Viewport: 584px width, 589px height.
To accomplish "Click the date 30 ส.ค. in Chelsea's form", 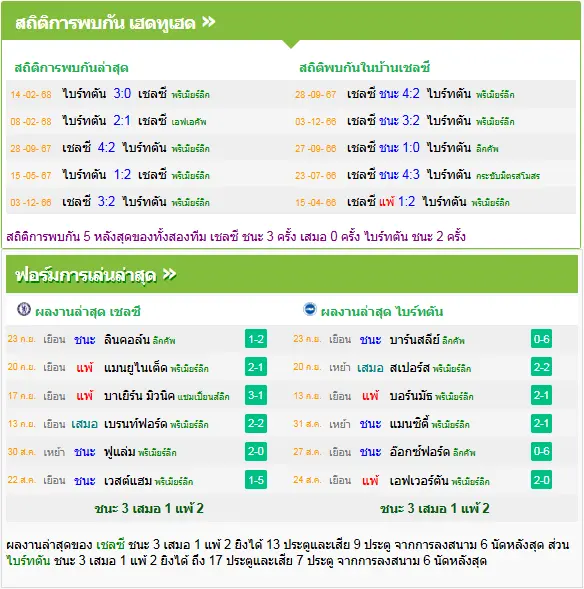I will pos(22,452).
